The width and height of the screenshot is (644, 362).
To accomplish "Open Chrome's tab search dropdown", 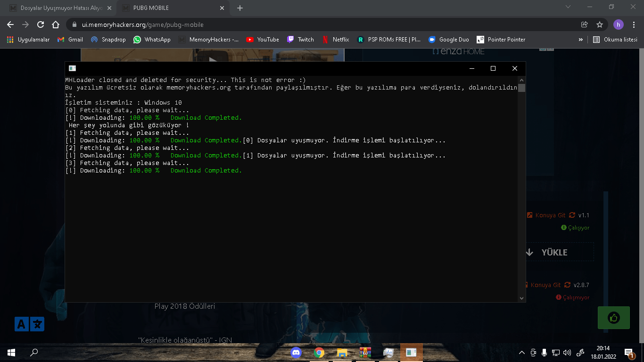I will [568, 7].
